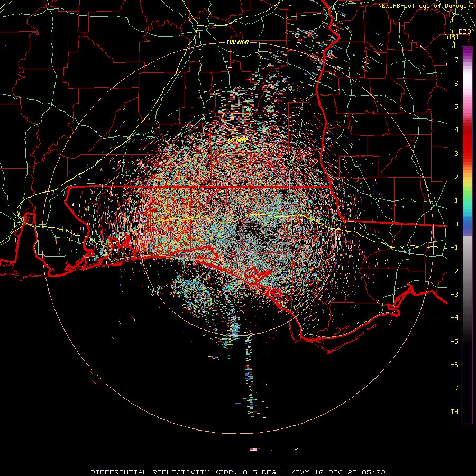
Task: Click the 6 value on color scale
Action: tap(456, 83)
